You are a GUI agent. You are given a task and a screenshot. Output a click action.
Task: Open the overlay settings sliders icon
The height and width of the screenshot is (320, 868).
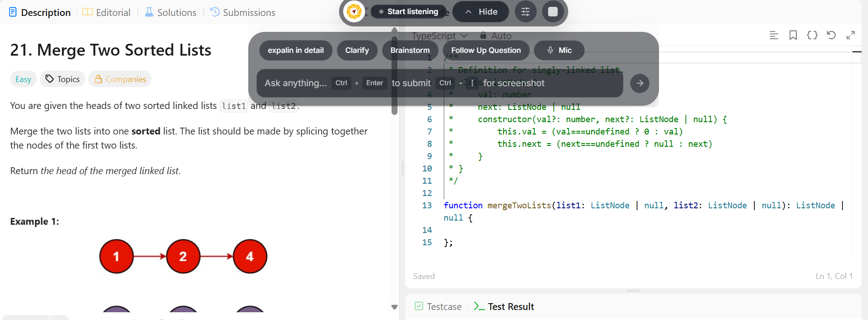pyautogui.click(x=525, y=12)
